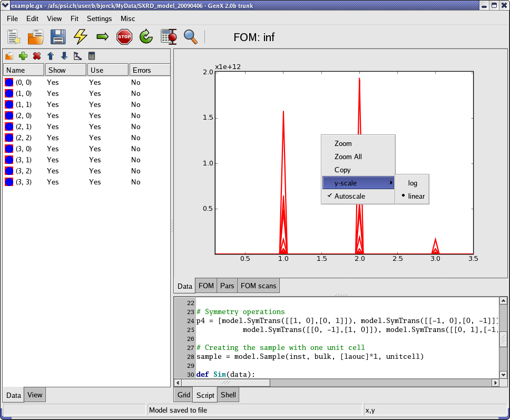
Task: Delete data set using the red X
Action: coord(37,56)
